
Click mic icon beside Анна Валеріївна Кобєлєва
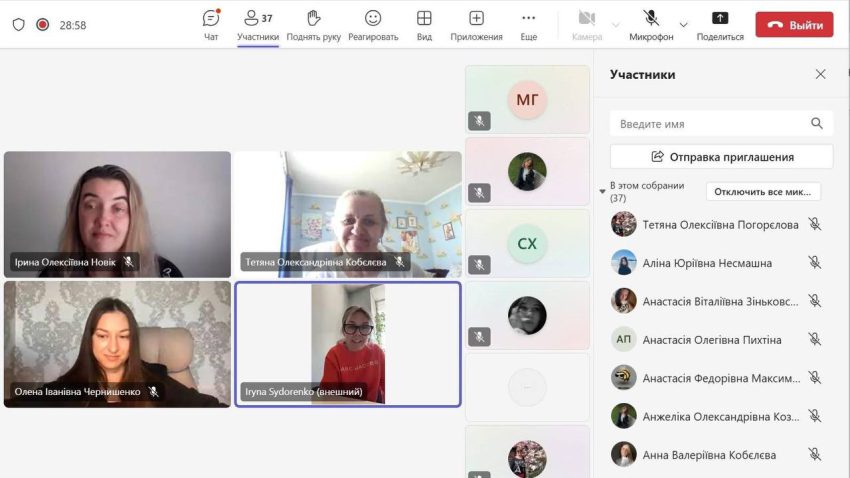(814, 454)
